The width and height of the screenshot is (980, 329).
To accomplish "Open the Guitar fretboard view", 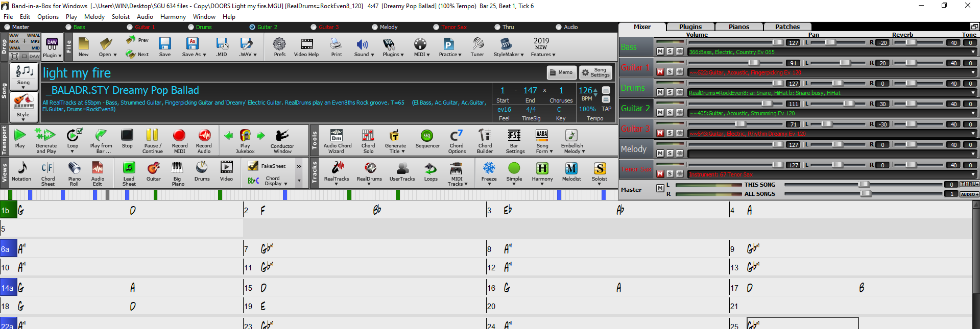I will point(153,172).
